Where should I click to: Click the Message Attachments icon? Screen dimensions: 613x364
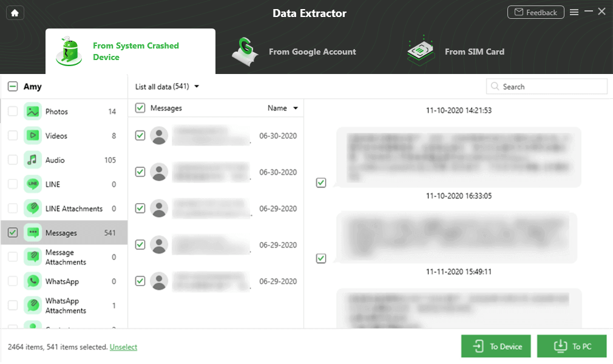pyautogui.click(x=33, y=257)
